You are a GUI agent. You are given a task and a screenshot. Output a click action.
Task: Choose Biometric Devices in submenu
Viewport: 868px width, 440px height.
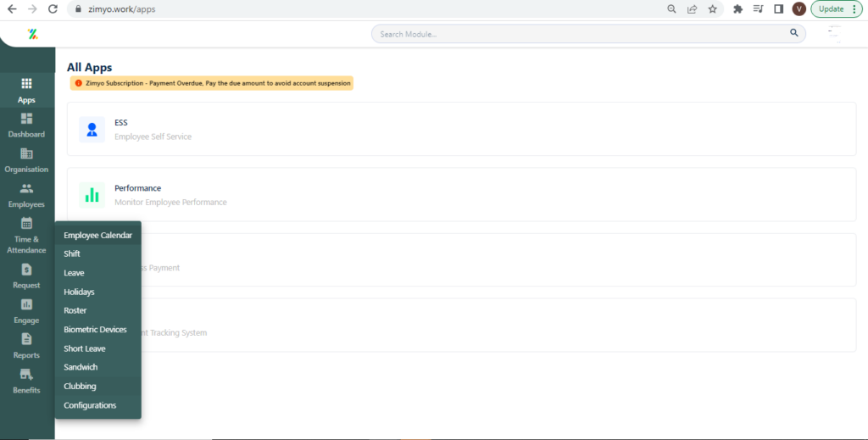98,329
